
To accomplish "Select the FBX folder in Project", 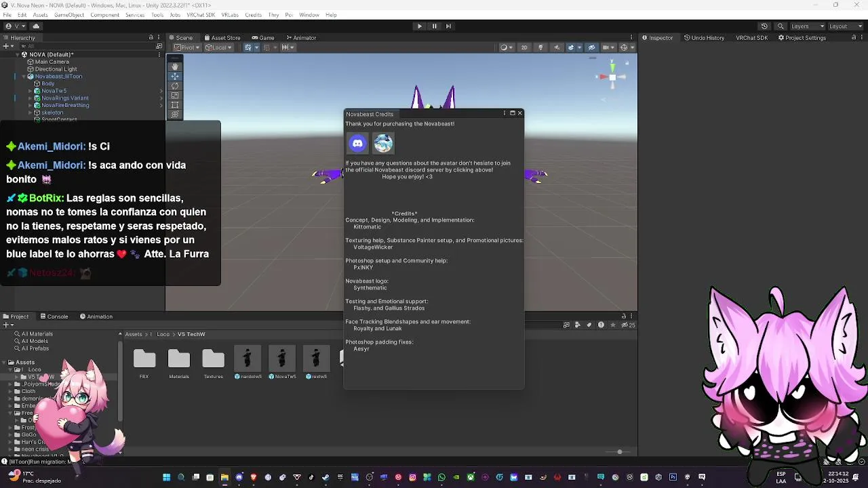I will coord(144,363).
